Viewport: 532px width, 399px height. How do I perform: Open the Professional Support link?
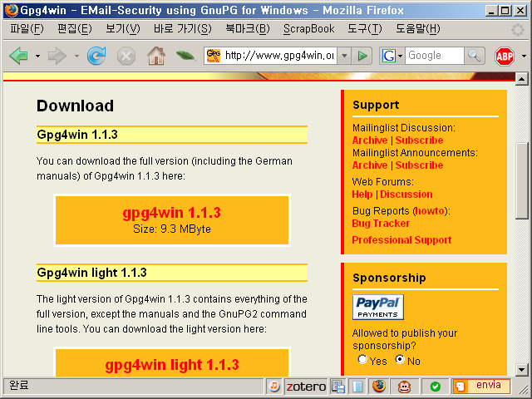click(x=401, y=240)
